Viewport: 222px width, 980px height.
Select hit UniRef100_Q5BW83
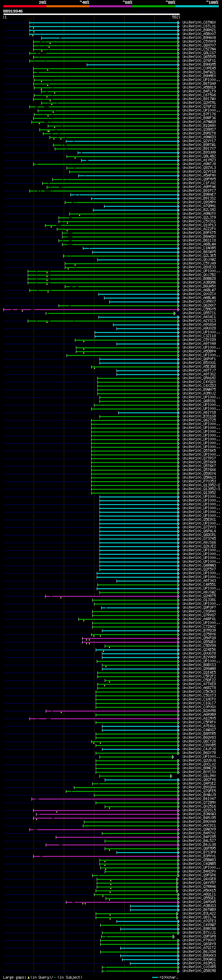199,860
